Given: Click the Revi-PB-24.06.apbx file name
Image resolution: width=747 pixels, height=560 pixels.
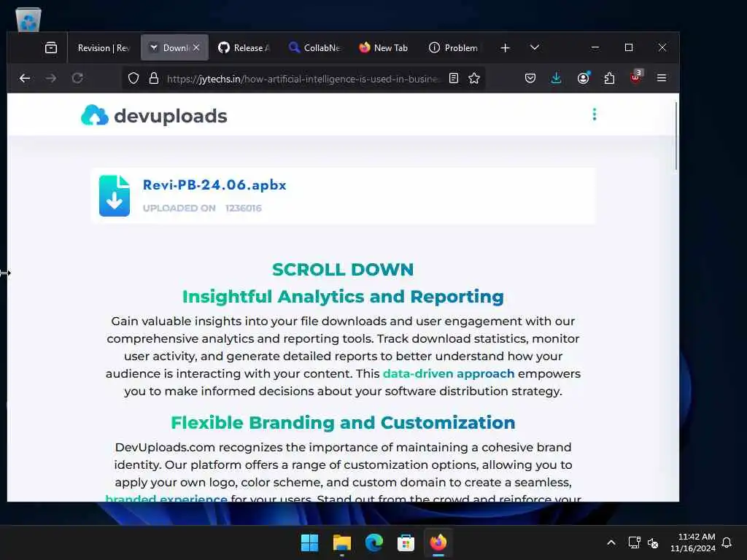Looking at the screenshot, I should point(214,184).
